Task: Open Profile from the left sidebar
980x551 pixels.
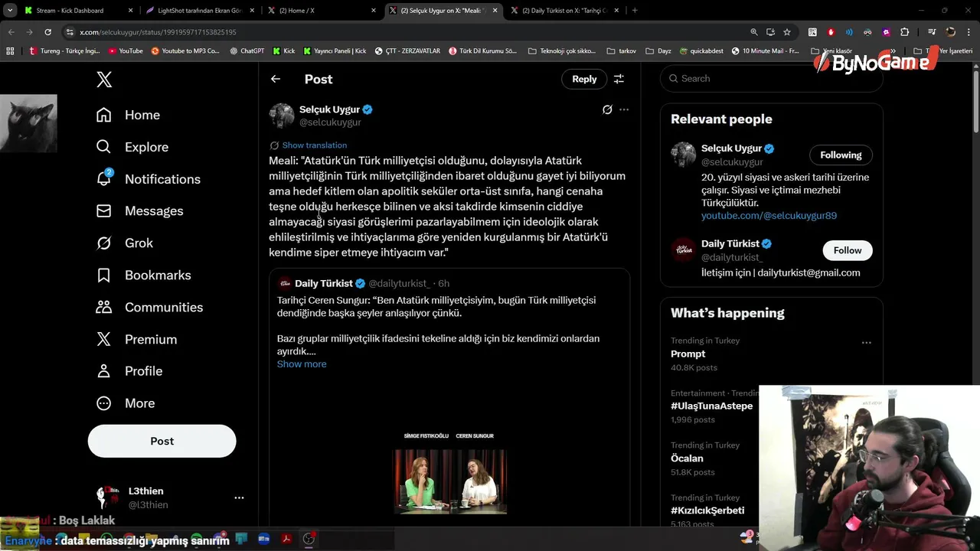Action: click(129, 371)
